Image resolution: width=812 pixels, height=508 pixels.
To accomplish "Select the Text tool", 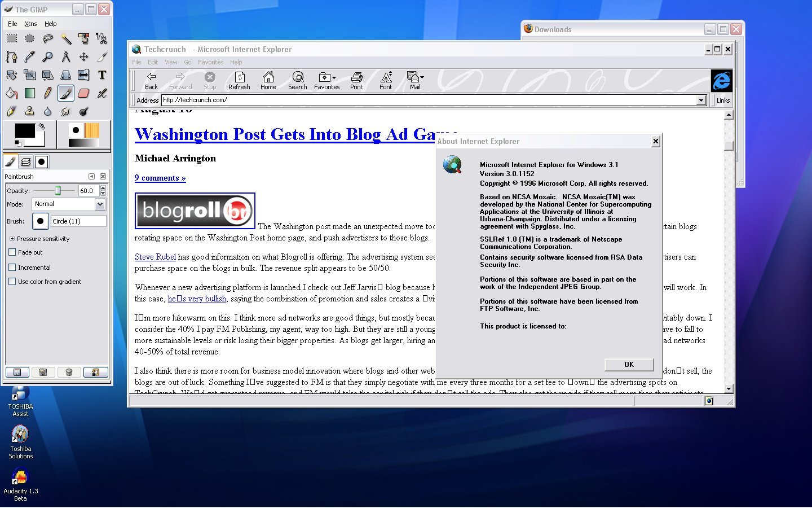I will [x=101, y=75].
